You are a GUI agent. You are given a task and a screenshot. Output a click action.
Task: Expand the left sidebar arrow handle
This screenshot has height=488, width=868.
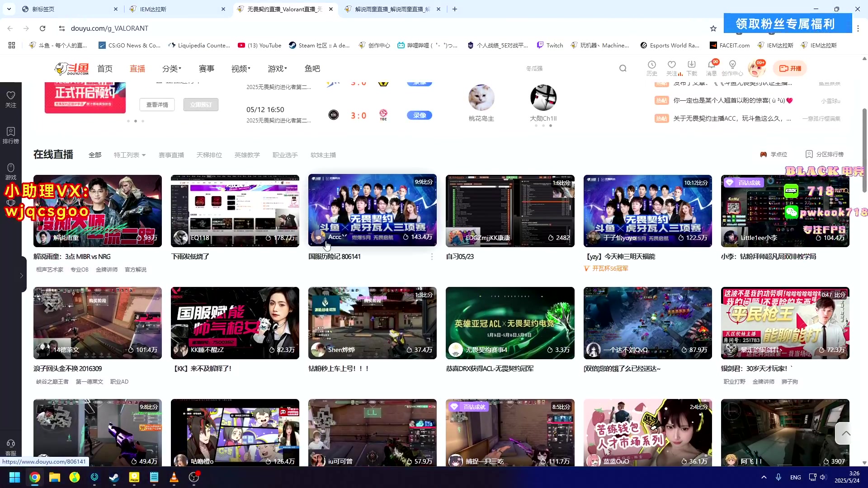click(21, 275)
